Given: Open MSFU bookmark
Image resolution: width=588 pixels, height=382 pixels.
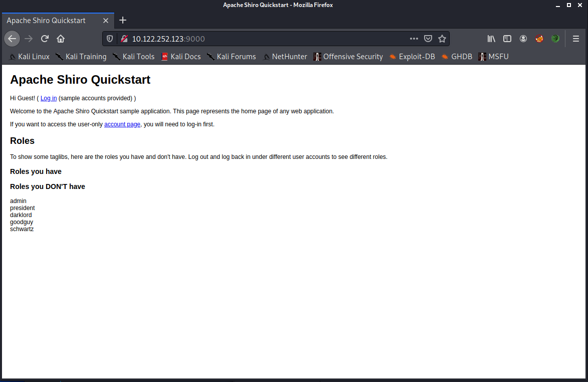Looking at the screenshot, I should coord(493,57).
